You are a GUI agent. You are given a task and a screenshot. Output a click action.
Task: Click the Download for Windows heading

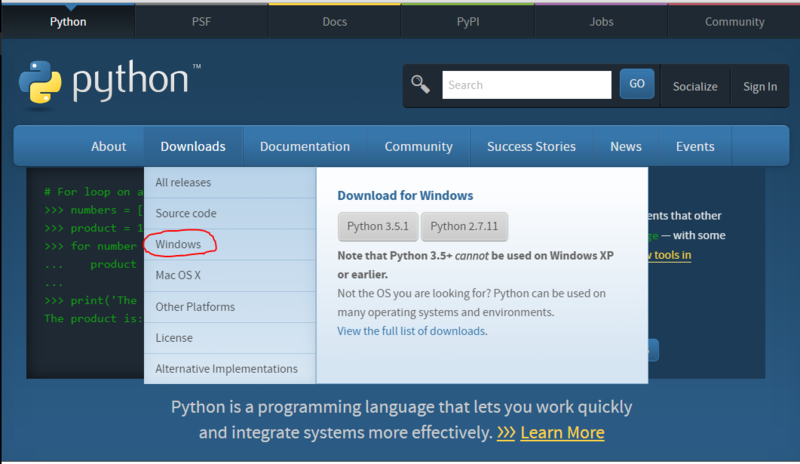click(405, 196)
